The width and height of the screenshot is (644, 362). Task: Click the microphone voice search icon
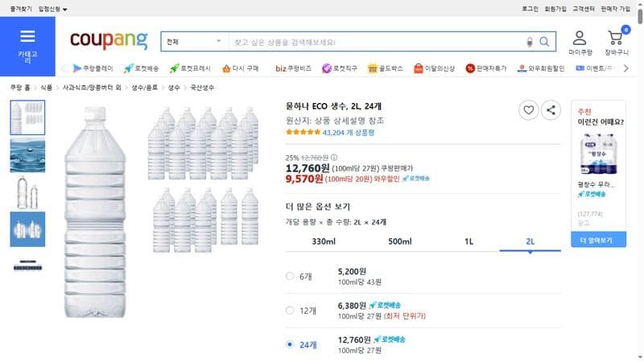530,42
